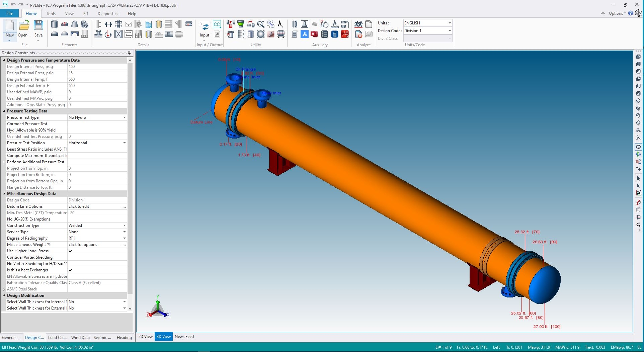Open the Degree of Radiography dropdown

(124, 238)
